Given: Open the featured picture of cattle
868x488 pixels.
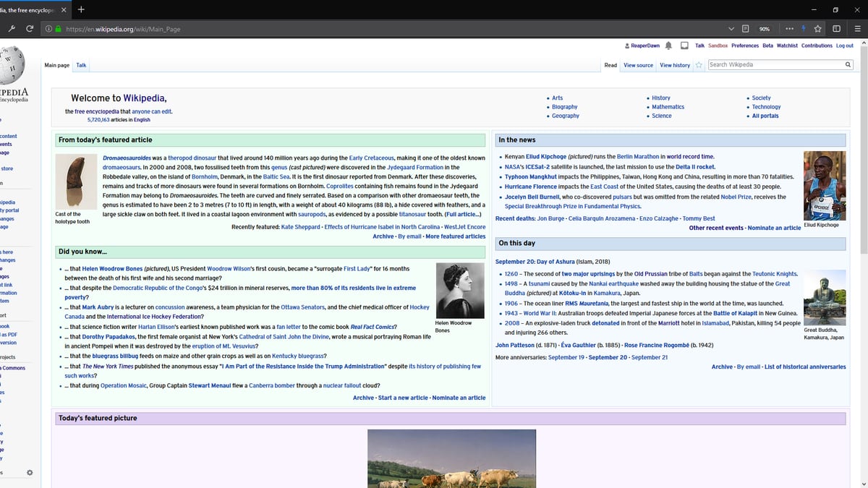Looking at the screenshot, I should click(452, 458).
